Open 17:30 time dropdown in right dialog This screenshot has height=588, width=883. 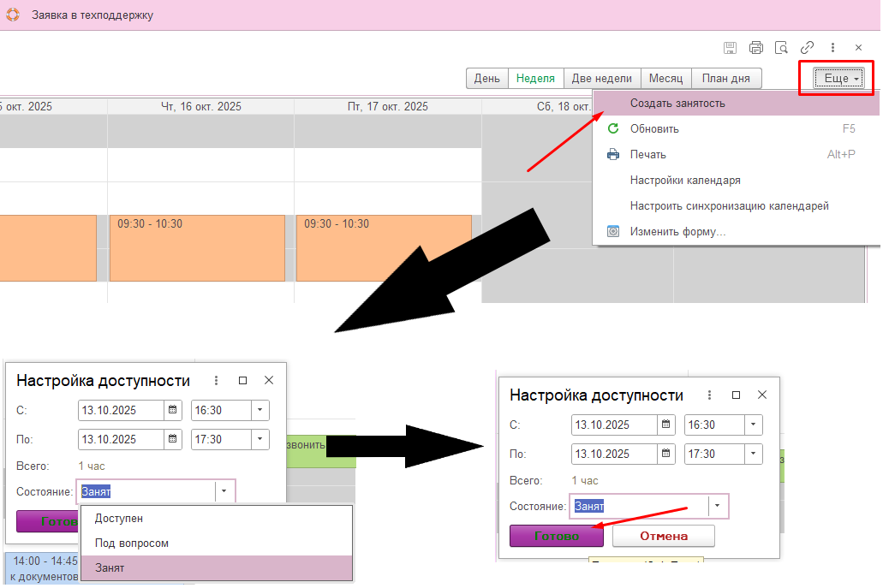click(x=752, y=454)
